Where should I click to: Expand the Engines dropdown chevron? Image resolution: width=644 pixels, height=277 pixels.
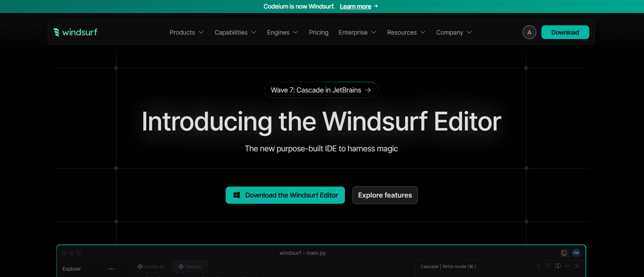(295, 32)
